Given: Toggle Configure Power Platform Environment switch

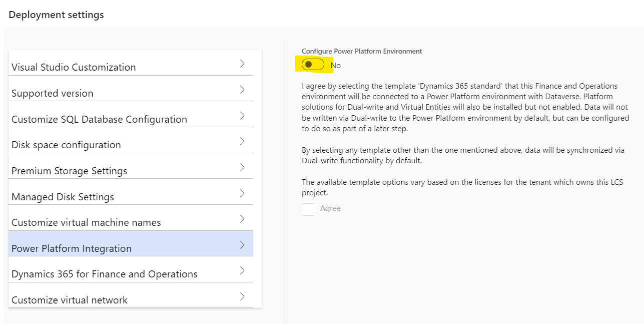Looking at the screenshot, I should 313,64.
